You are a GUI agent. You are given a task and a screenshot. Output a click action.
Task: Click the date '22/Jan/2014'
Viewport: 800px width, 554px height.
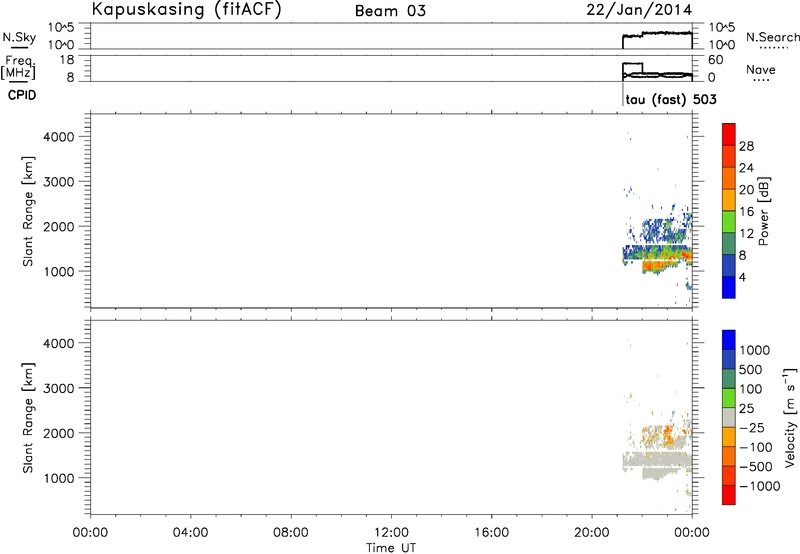639,10
